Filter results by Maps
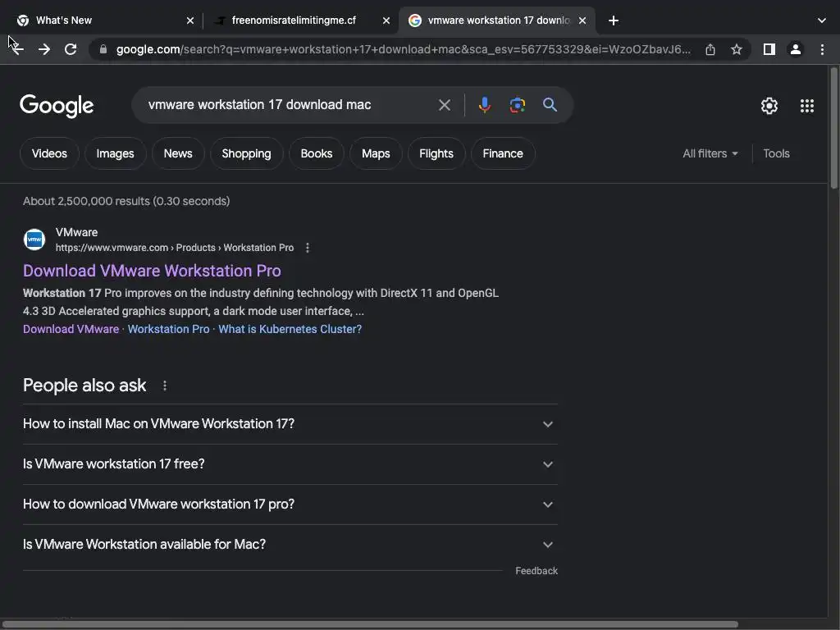Viewport: 840px width, 630px height. click(x=376, y=153)
